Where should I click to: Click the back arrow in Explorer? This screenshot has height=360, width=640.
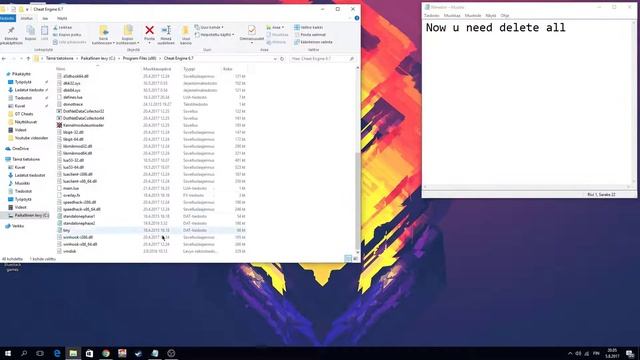click(x=4, y=59)
